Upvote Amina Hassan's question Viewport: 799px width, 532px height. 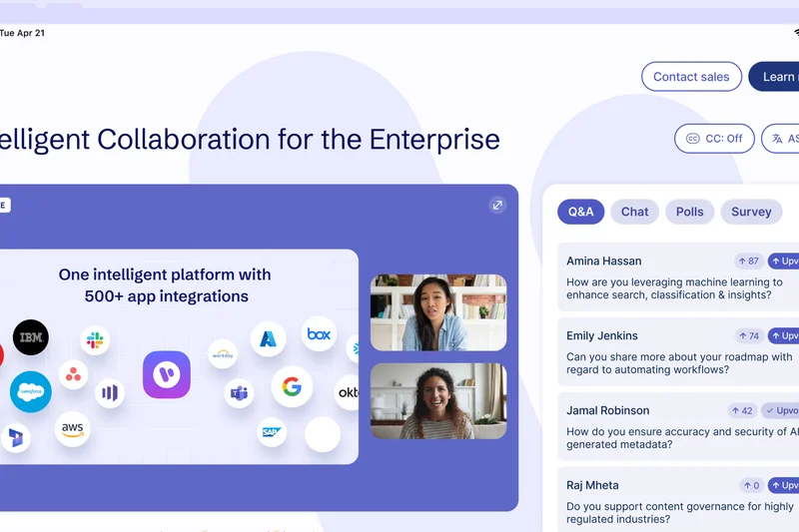[783, 261]
